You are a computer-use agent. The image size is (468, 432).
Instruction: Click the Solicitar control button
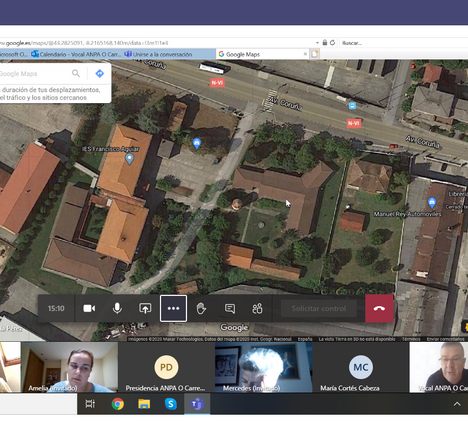[319, 309]
